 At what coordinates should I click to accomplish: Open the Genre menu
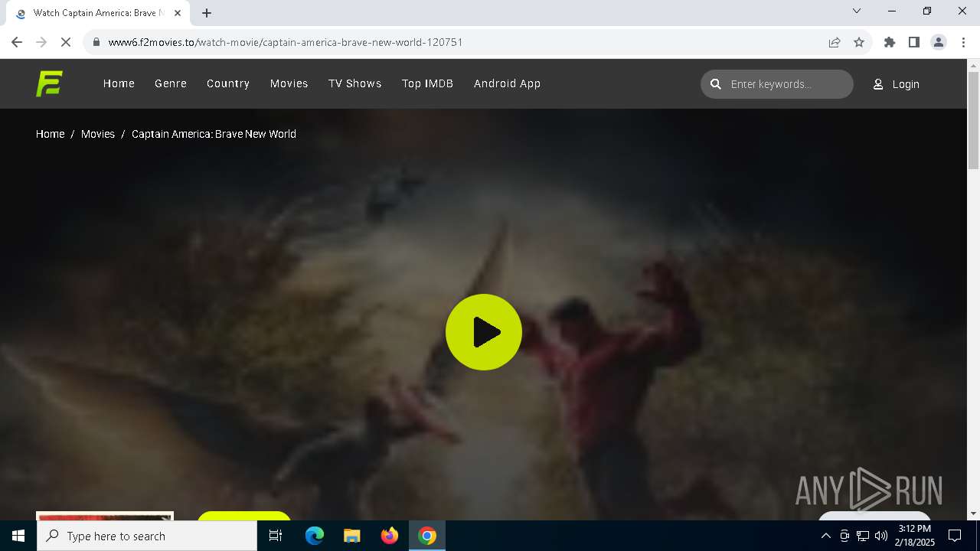[x=171, y=83]
